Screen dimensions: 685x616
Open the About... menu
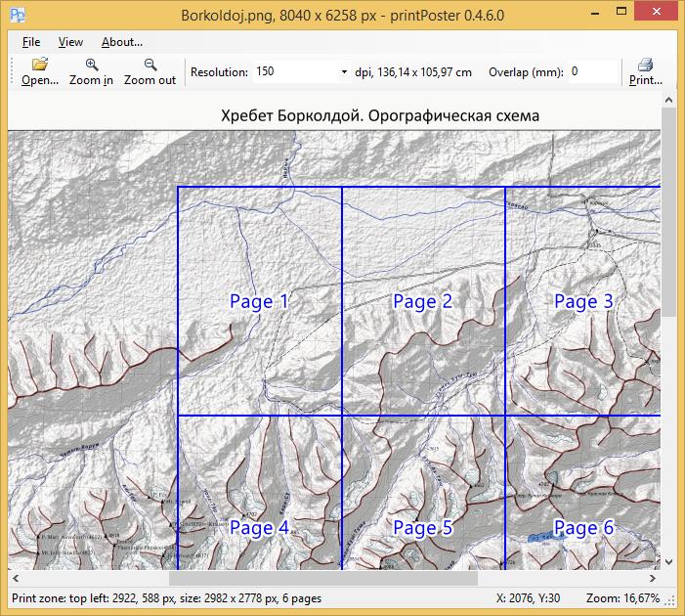121,42
